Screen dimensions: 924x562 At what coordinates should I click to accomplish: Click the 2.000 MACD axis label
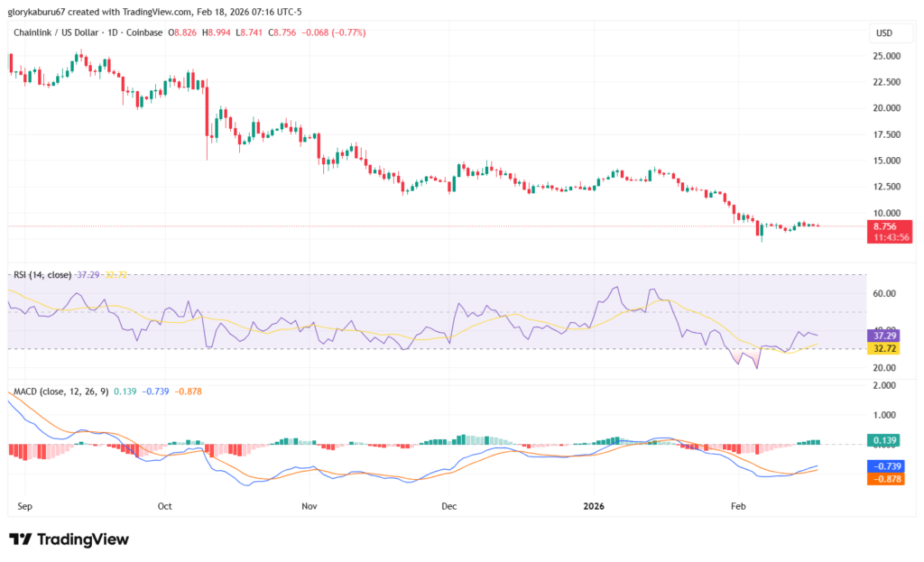pos(884,385)
